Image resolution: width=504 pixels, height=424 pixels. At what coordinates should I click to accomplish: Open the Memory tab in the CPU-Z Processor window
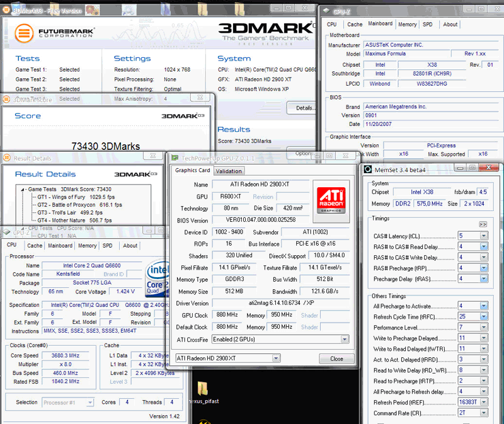click(x=87, y=246)
